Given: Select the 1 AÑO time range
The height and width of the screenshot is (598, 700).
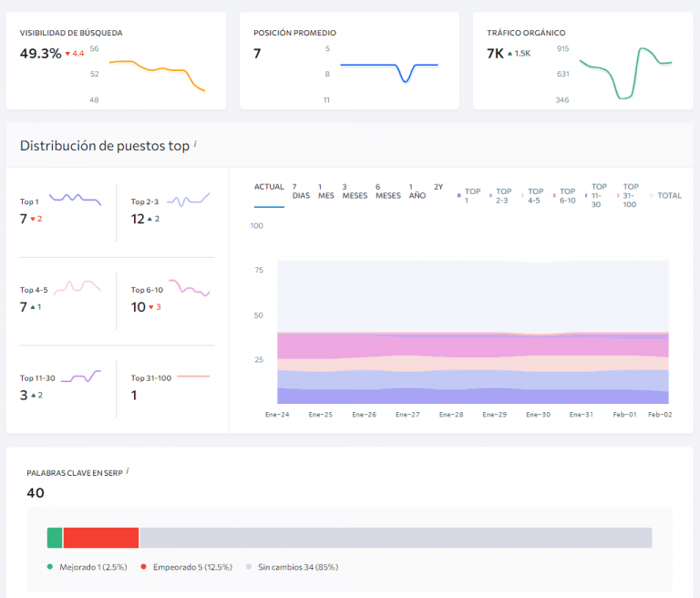Looking at the screenshot, I should [x=417, y=191].
